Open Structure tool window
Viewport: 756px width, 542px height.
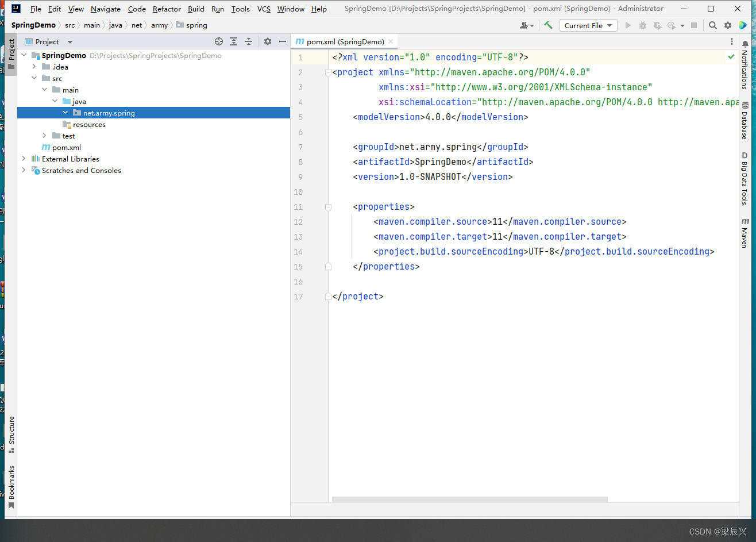[11, 435]
